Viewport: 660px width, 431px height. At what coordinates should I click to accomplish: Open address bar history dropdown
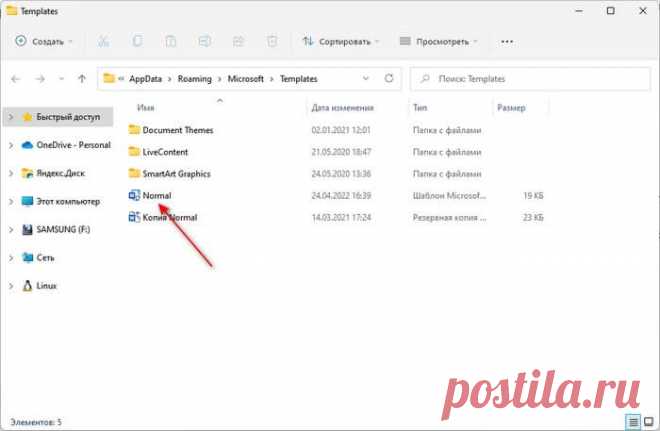[x=366, y=78]
